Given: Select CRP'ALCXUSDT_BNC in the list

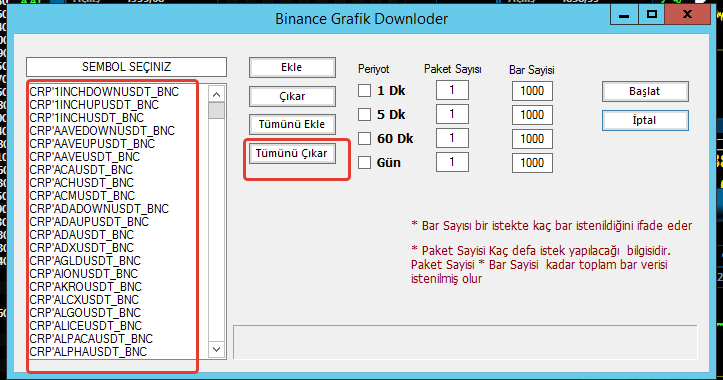Looking at the screenshot, I should tap(84, 300).
